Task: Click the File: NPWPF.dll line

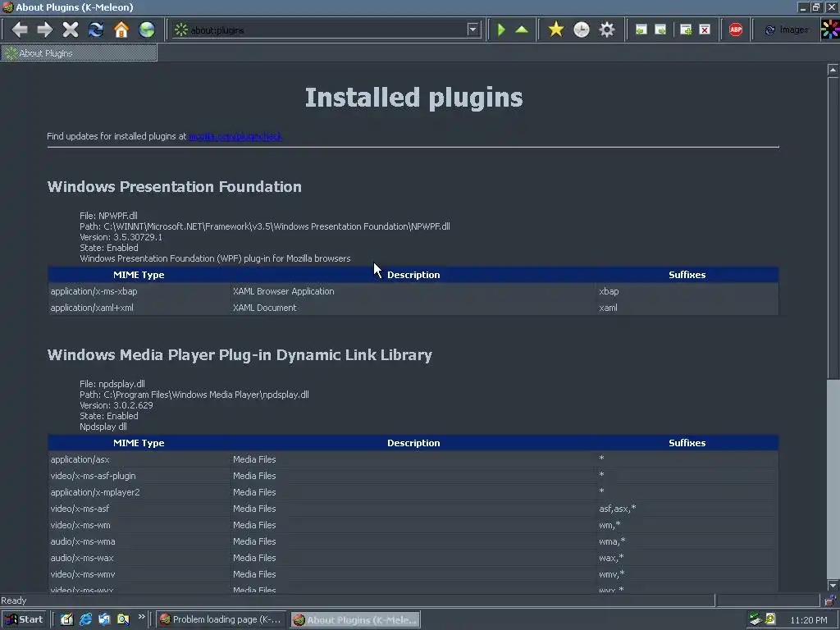Action: tap(108, 216)
